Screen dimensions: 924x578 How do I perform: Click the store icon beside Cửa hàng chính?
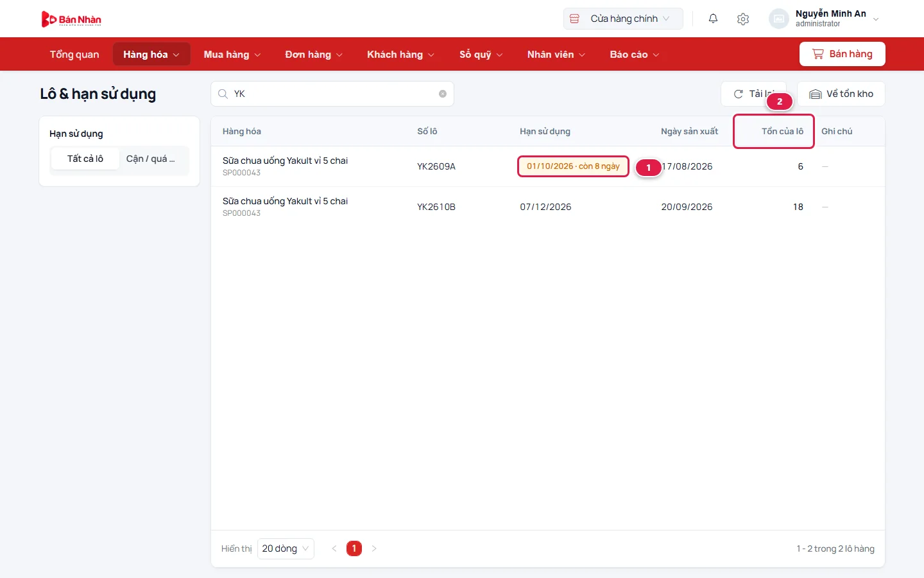[x=575, y=19]
